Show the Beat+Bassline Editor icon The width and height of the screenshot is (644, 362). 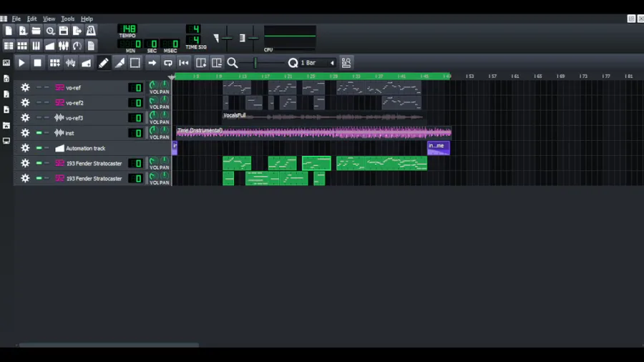click(x=23, y=46)
